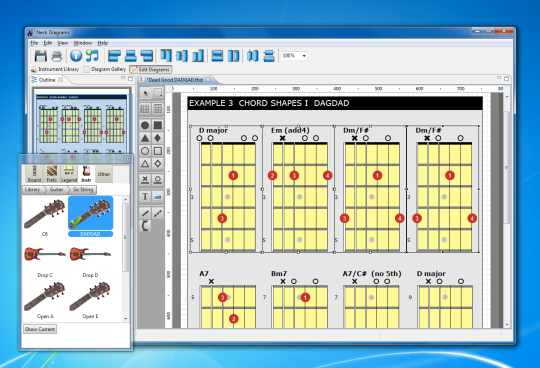Open the View menu
This screenshot has width=540, height=368.
62,43
